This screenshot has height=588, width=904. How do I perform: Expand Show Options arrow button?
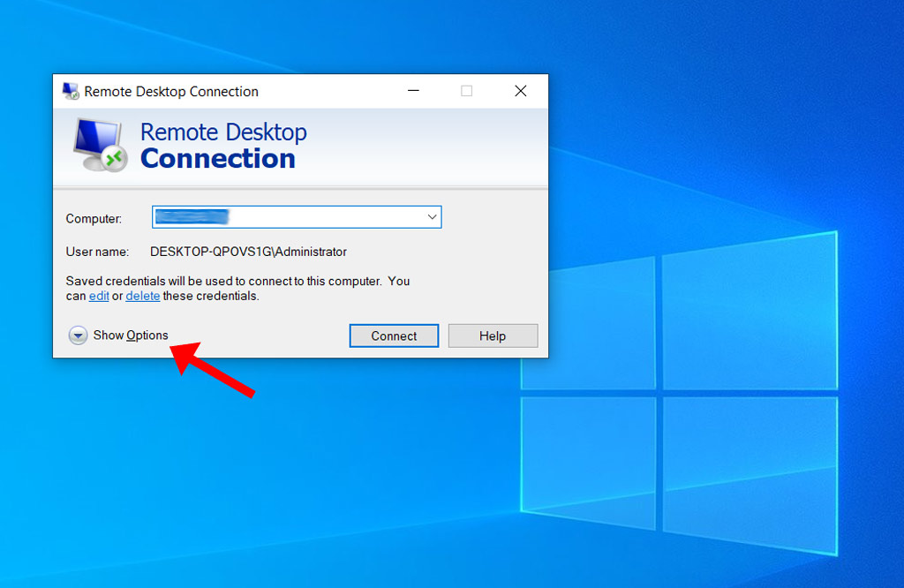[x=78, y=335]
